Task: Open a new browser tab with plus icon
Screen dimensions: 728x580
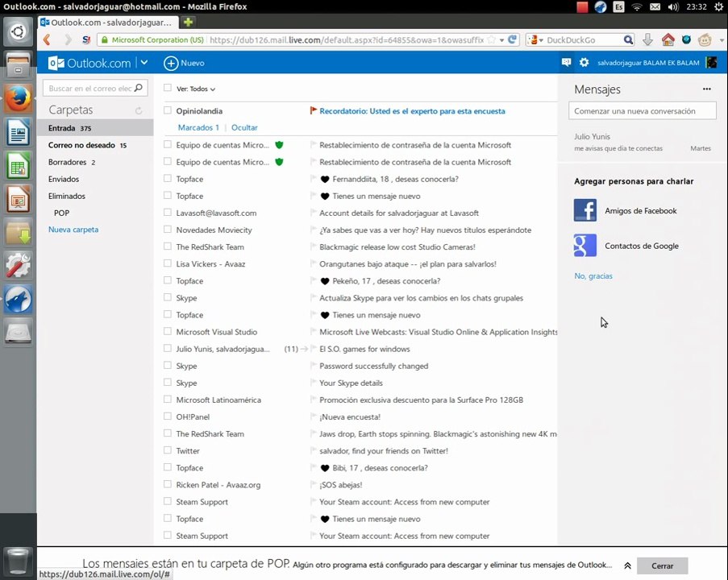Action: coord(188,23)
